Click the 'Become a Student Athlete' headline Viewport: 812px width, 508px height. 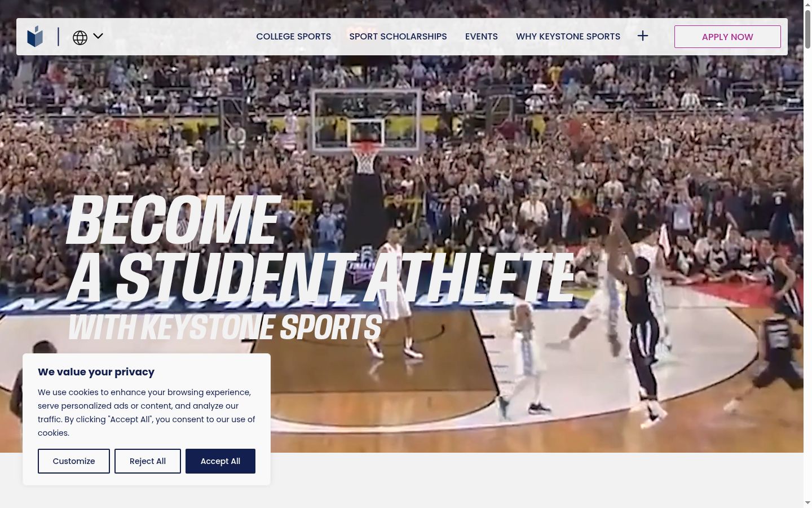coord(320,249)
